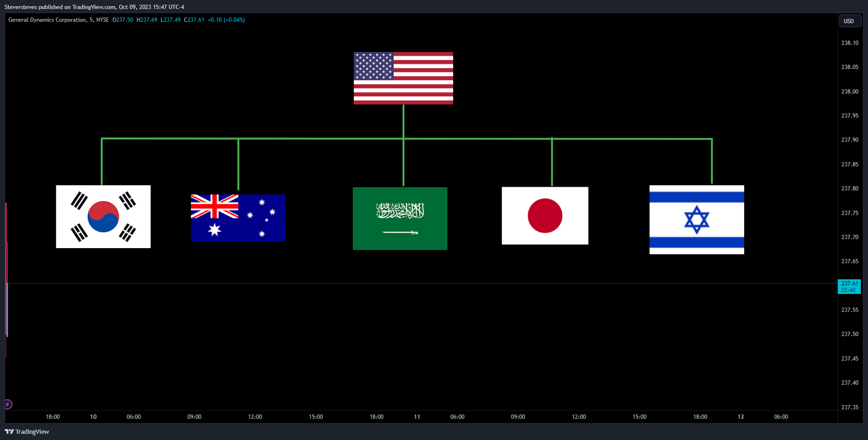Click the close value C237.61
The image size is (868, 440).
click(x=194, y=20)
